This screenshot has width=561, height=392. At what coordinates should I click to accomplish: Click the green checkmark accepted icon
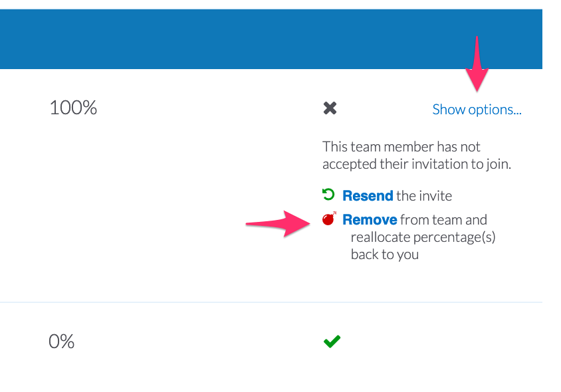(332, 341)
